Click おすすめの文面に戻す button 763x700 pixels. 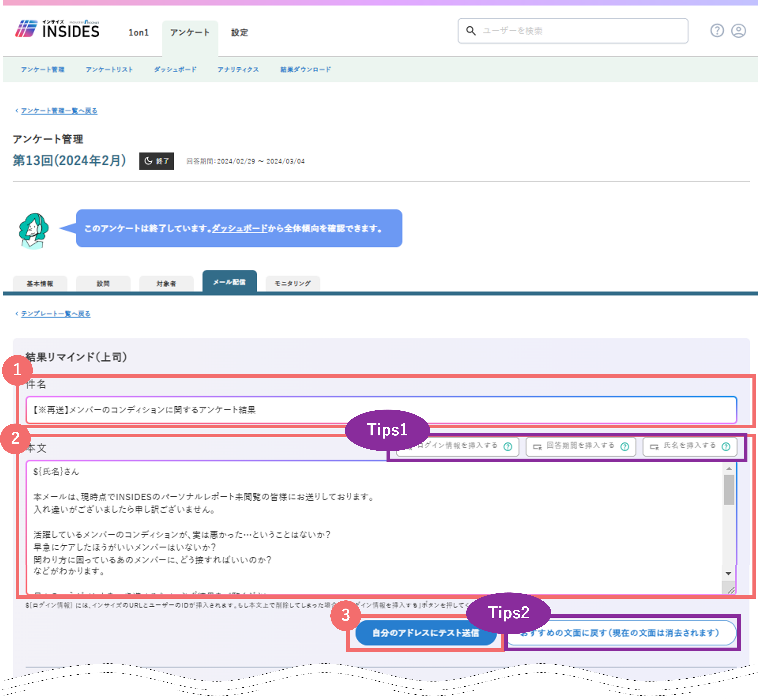[x=621, y=633]
